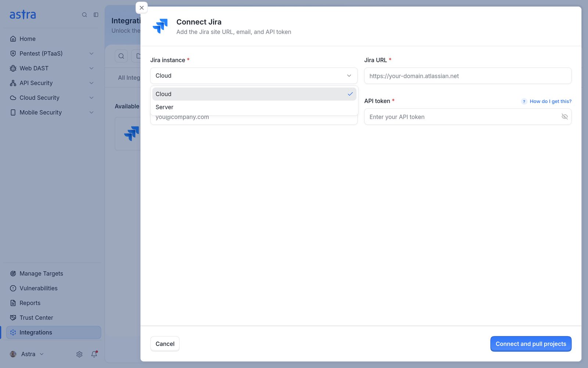Expand the Pentest (PTaaS) chevron
The width and height of the screenshot is (588, 368).
point(92,53)
